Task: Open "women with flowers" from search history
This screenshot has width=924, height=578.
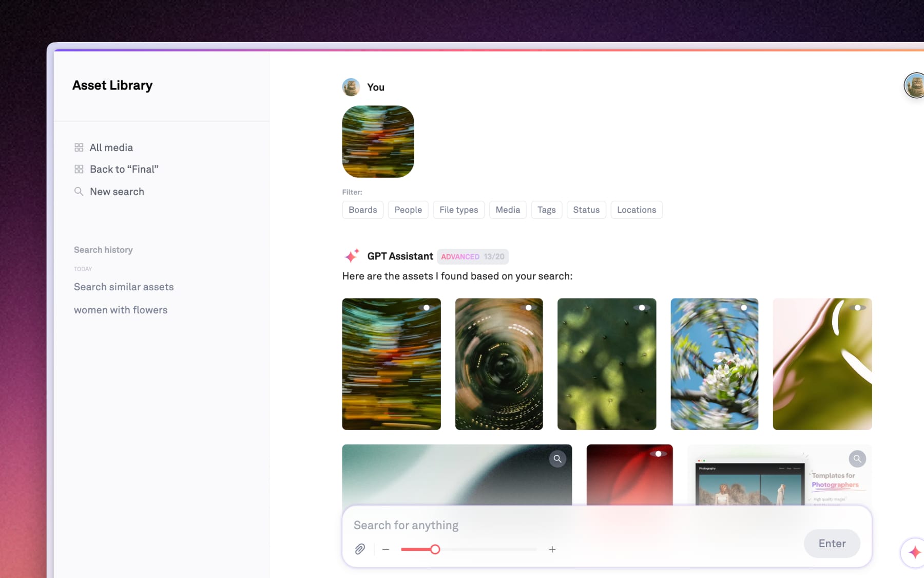Action: pyautogui.click(x=121, y=310)
